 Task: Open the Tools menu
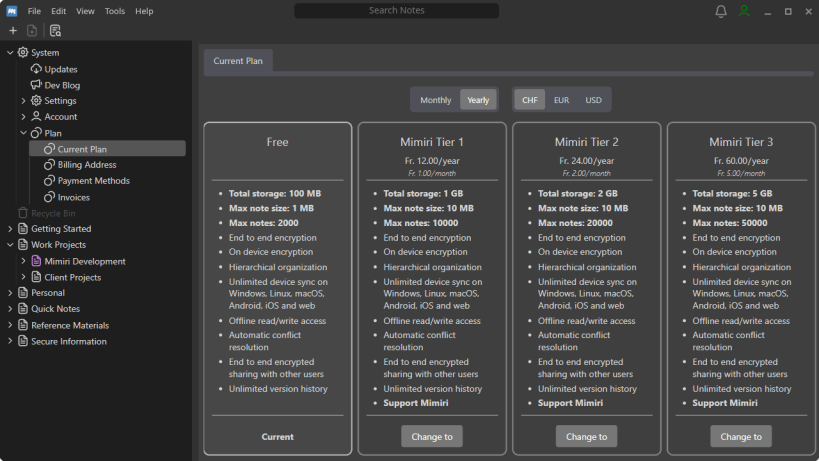point(114,11)
